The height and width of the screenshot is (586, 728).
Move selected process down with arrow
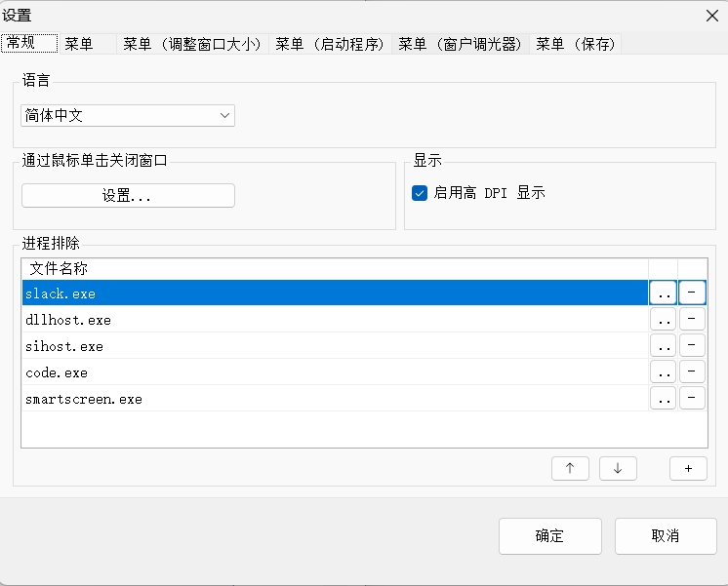(x=618, y=468)
